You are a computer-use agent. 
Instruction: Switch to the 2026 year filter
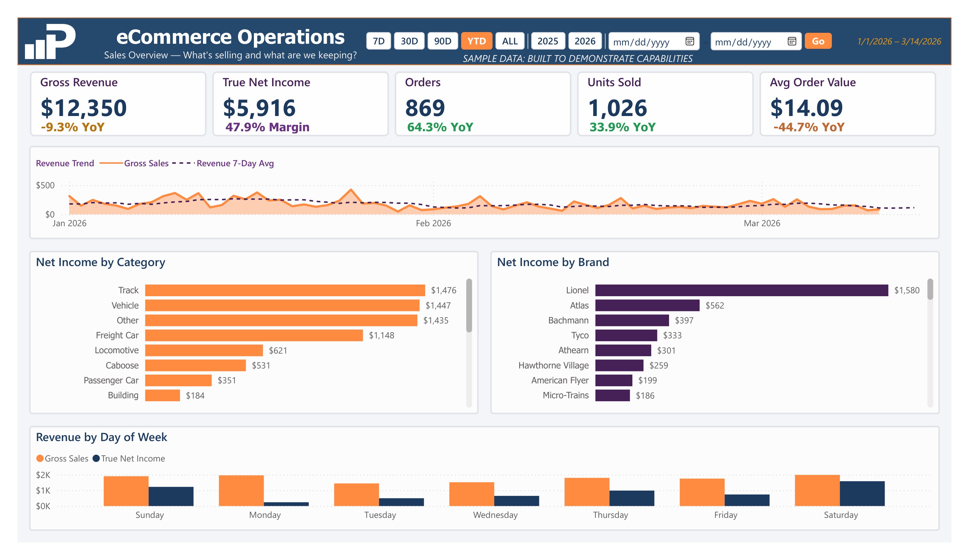[x=585, y=41]
